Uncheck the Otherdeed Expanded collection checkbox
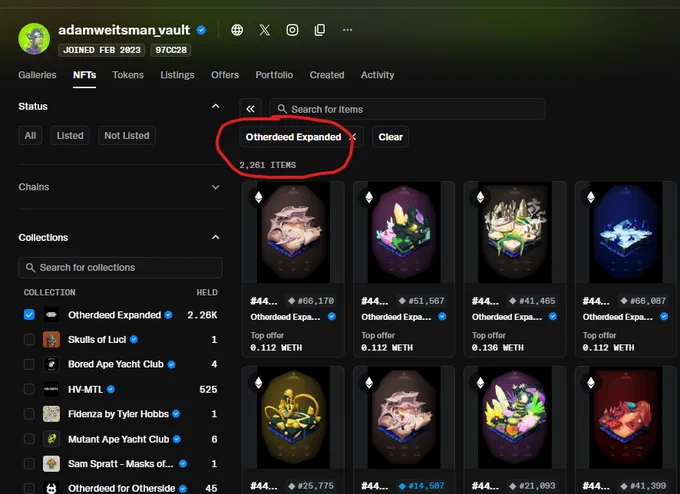This screenshot has height=494, width=680. (29, 315)
